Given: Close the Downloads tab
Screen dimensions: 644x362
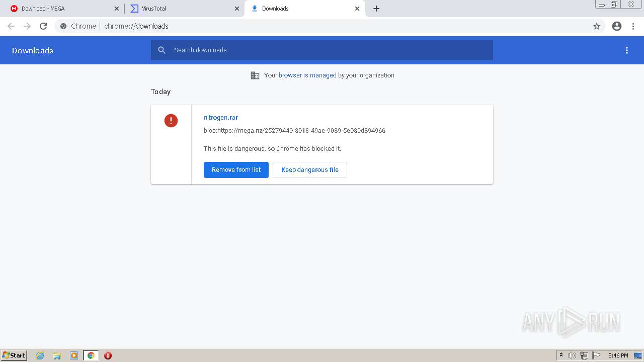Looking at the screenshot, I should pyautogui.click(x=357, y=9).
